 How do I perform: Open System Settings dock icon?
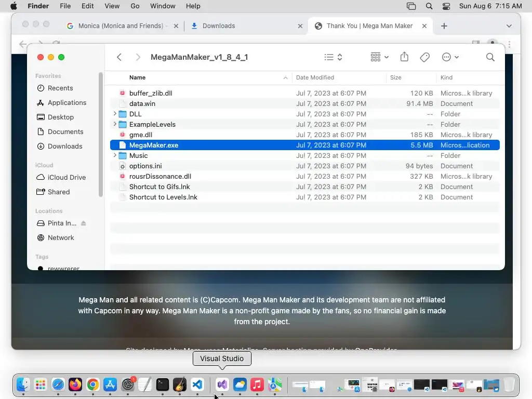(x=128, y=384)
